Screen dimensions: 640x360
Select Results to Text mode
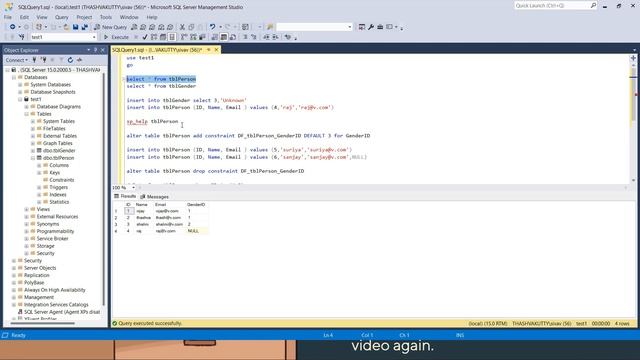(x=214, y=37)
